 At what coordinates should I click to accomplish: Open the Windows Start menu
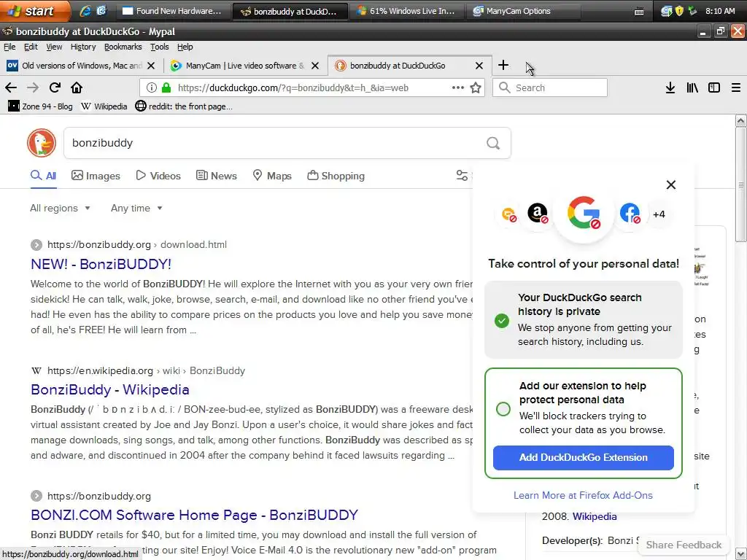(35, 10)
